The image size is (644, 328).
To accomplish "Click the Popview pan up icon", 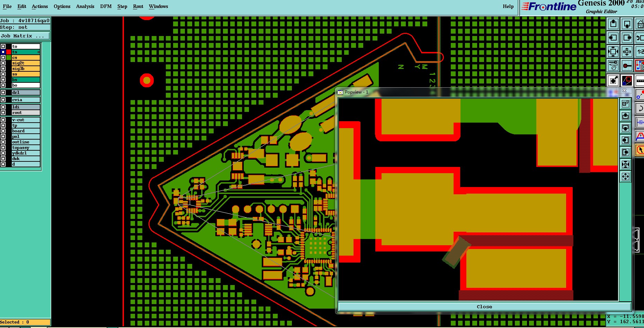I will (x=625, y=116).
